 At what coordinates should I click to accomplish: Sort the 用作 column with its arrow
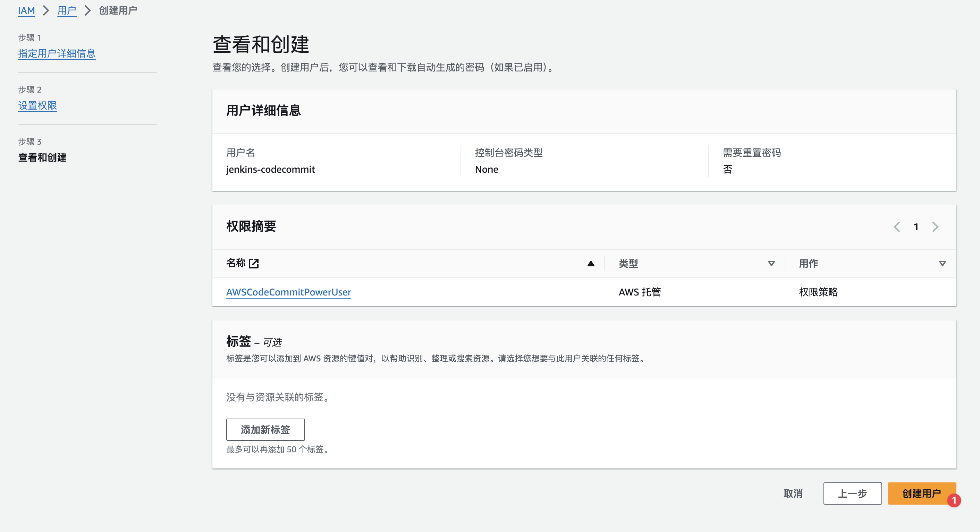942,264
